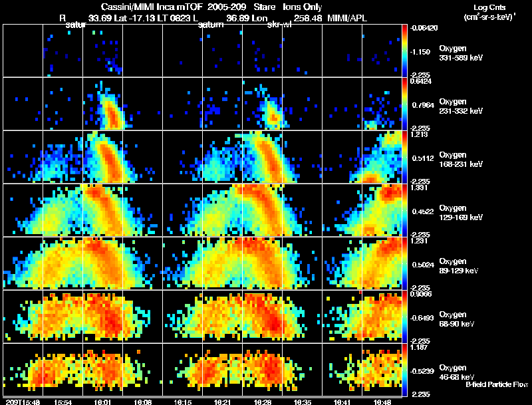
Task: Click the colorbar value '-0.6493'
Action: click(x=422, y=318)
